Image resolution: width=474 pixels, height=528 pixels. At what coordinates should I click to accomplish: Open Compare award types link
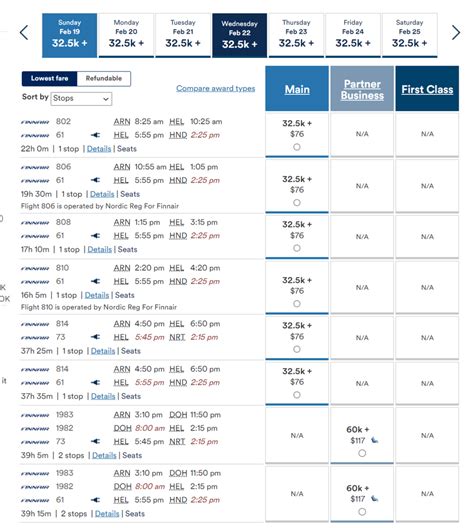tap(215, 89)
